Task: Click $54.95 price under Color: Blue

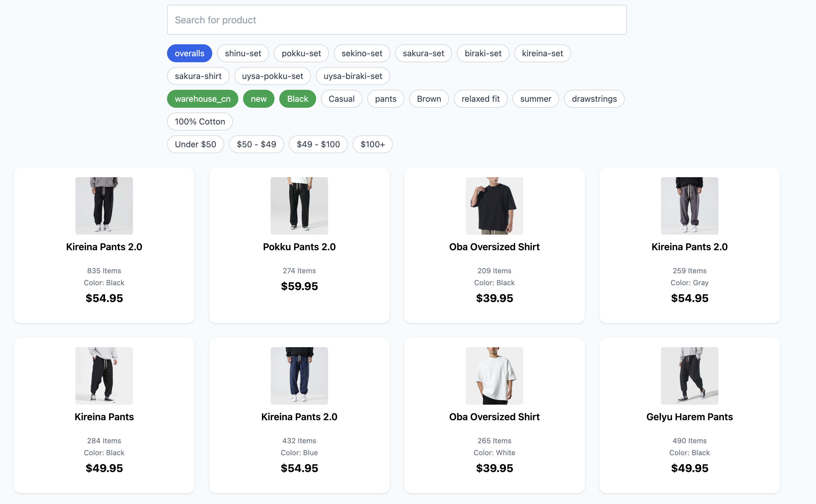Action: [x=299, y=468]
